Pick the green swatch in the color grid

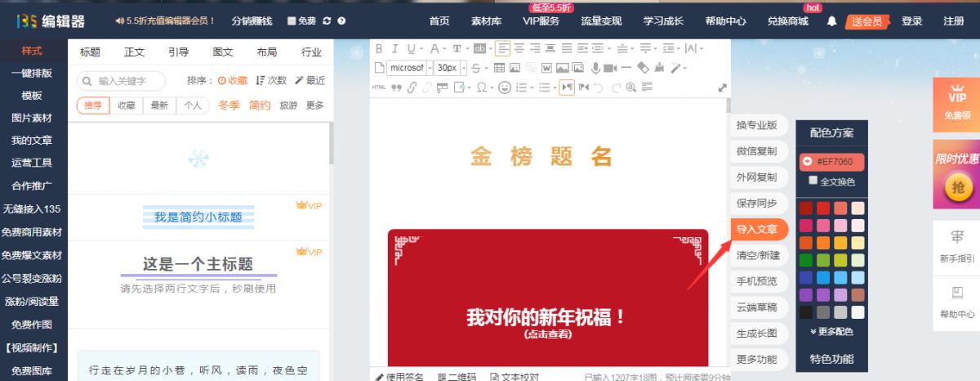[x=806, y=260]
